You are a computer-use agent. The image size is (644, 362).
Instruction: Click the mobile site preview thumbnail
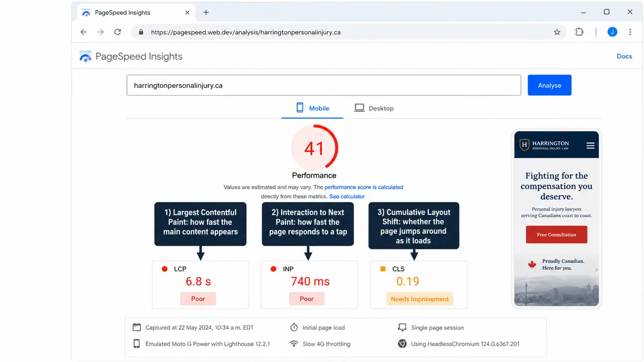557,219
